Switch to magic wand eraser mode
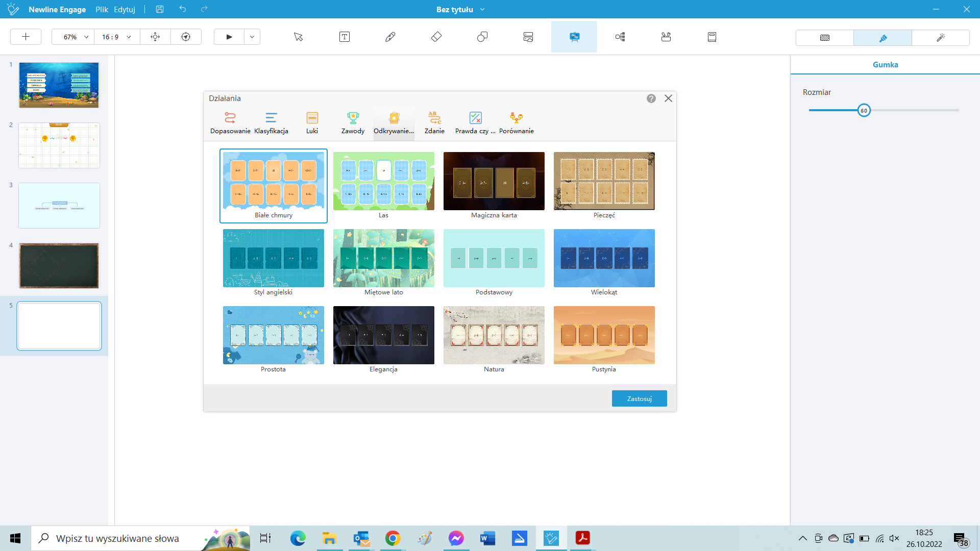980x551 pixels. coord(940,37)
